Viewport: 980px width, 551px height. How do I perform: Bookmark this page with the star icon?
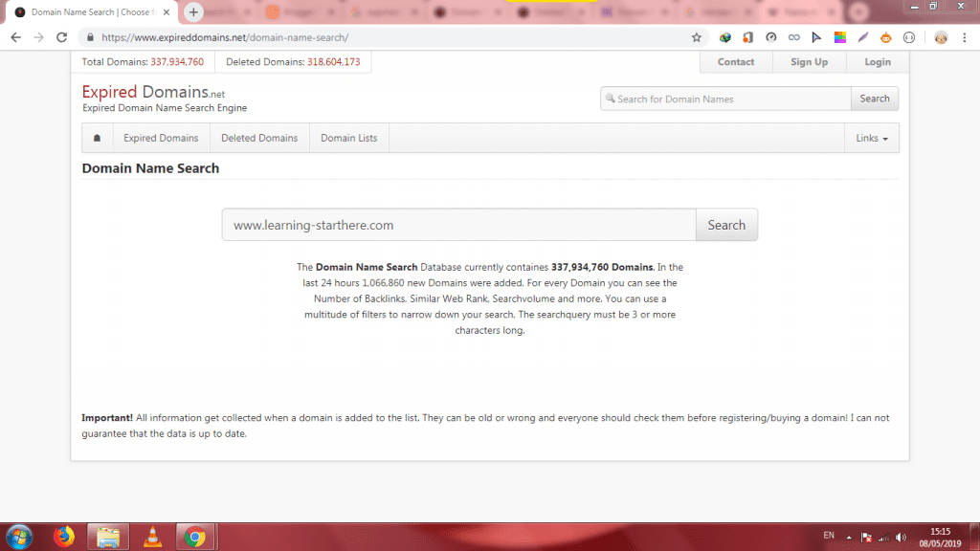point(697,37)
